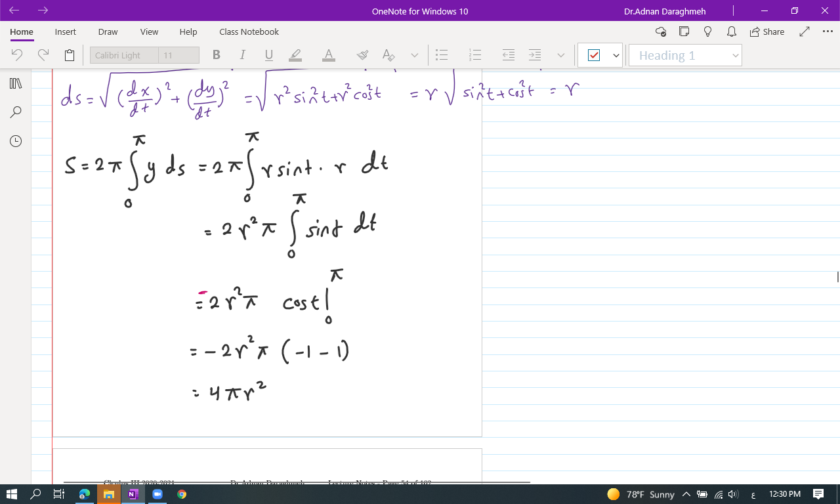The width and height of the screenshot is (840, 504).
Task: Switch to the Home tab
Action: (22, 31)
